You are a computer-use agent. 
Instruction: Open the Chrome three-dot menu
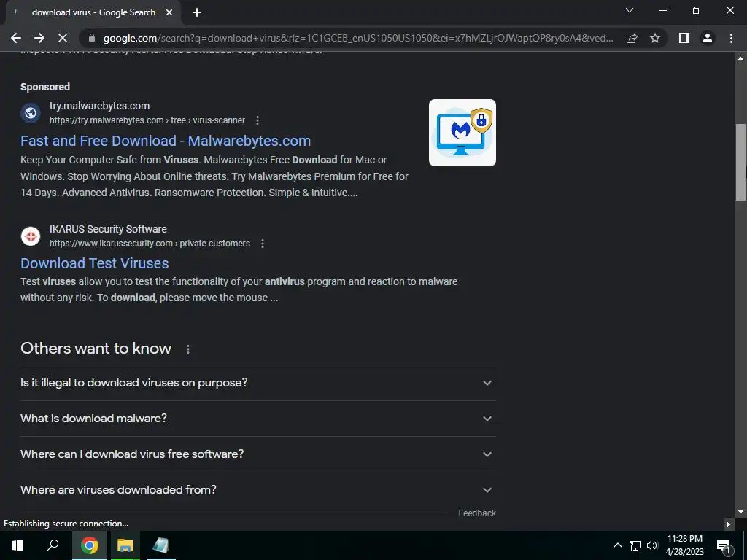click(731, 38)
